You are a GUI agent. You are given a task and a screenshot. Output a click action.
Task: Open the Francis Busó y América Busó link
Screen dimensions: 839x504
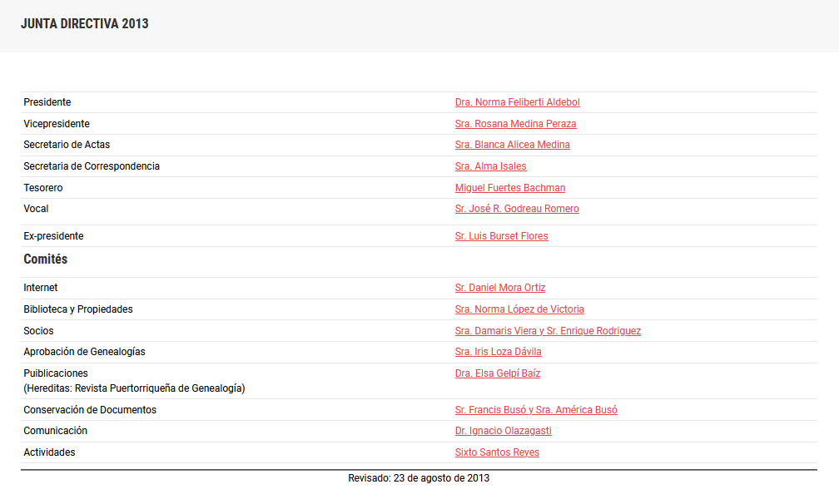(535, 409)
